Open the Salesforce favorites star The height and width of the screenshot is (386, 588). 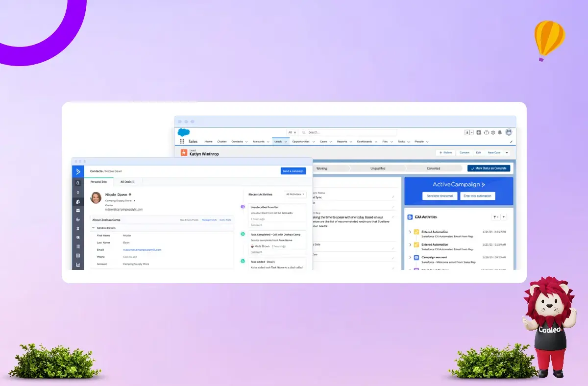click(468, 132)
